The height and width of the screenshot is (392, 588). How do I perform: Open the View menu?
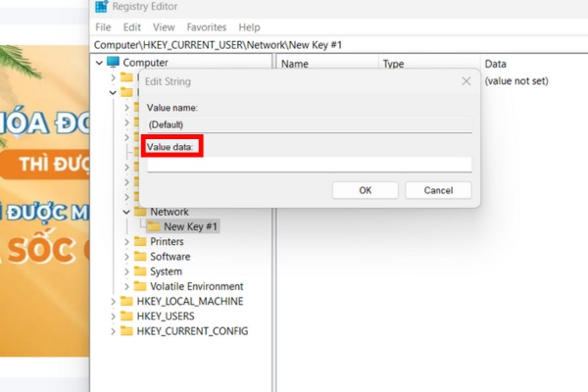pyautogui.click(x=164, y=27)
